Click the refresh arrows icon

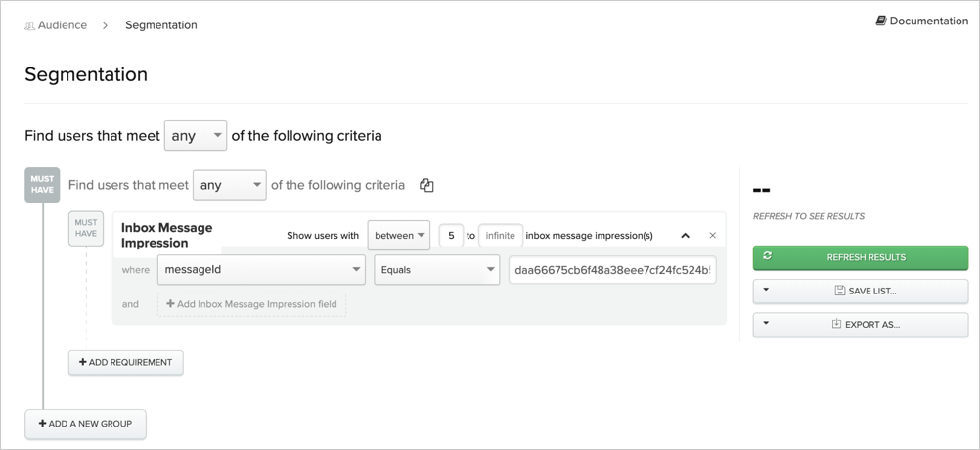click(x=768, y=256)
